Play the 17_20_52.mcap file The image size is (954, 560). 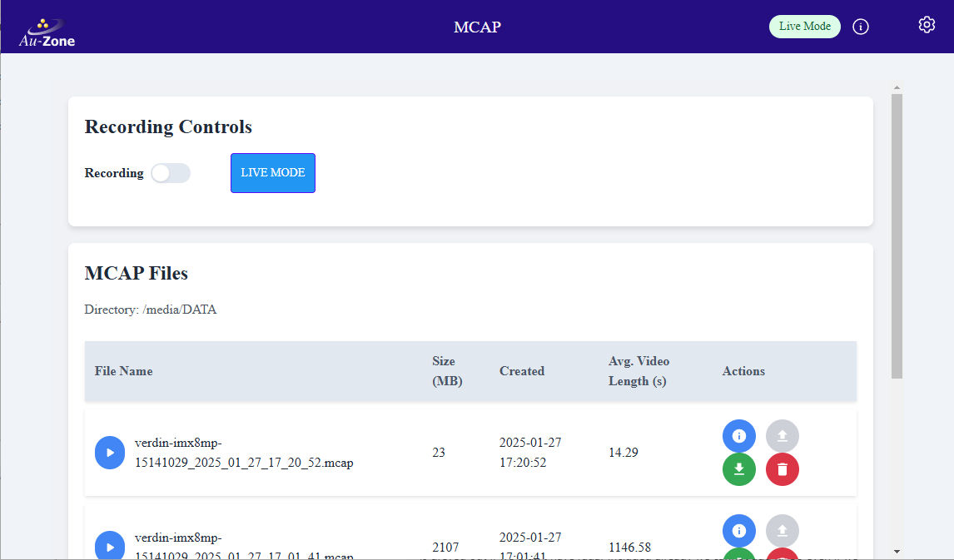point(110,453)
